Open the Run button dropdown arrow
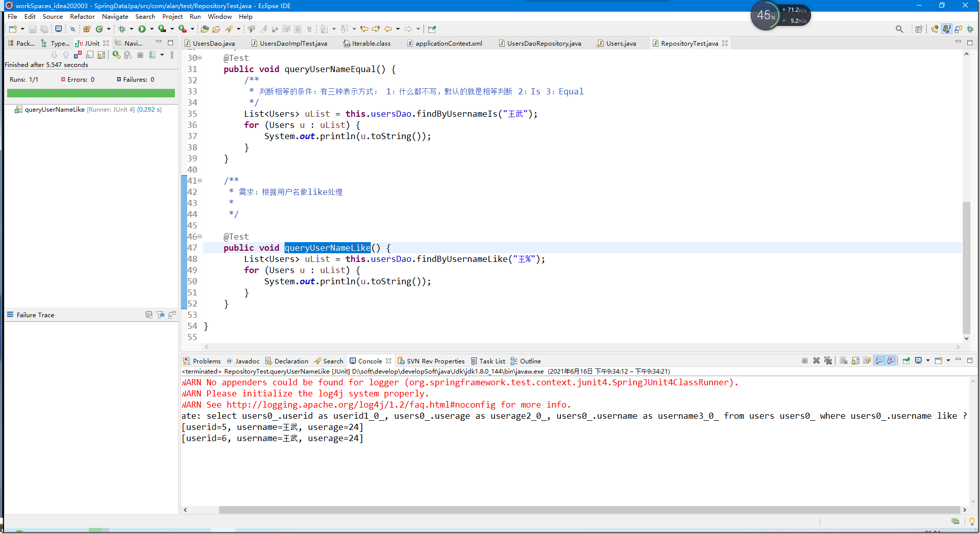The image size is (980, 534). point(152,29)
